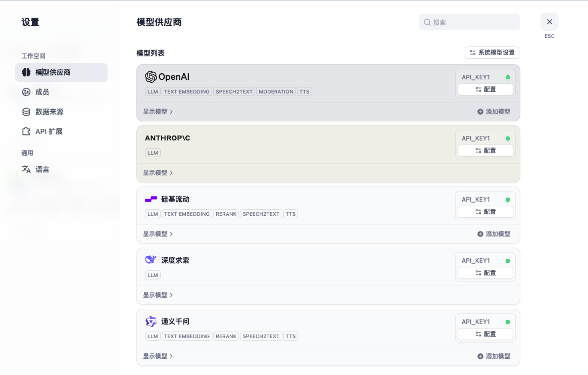Screen dimensions: 588x375
Task: Click the 通义千问 logo icon
Action: point(151,321)
